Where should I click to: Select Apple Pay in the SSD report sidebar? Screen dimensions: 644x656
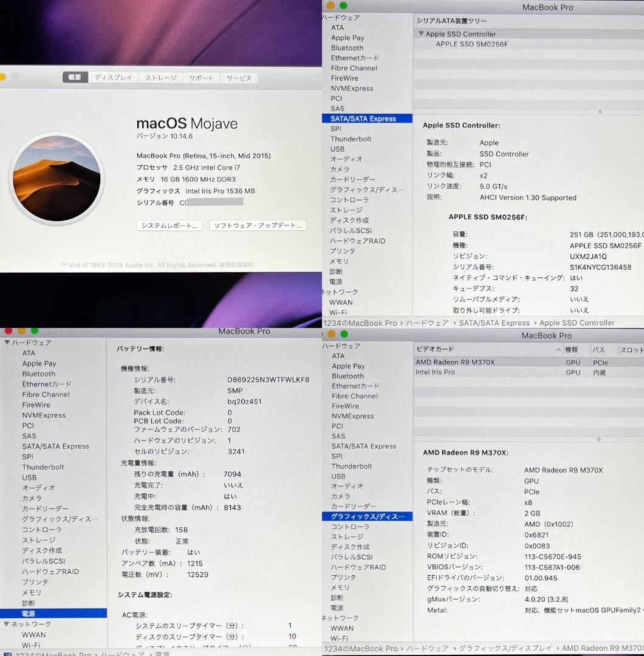click(x=348, y=38)
